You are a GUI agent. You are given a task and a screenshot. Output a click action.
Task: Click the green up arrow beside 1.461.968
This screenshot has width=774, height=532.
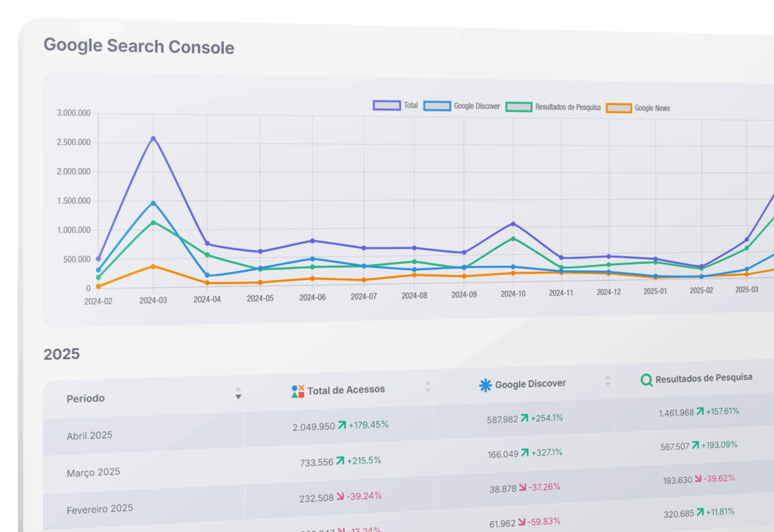pyautogui.click(x=700, y=411)
